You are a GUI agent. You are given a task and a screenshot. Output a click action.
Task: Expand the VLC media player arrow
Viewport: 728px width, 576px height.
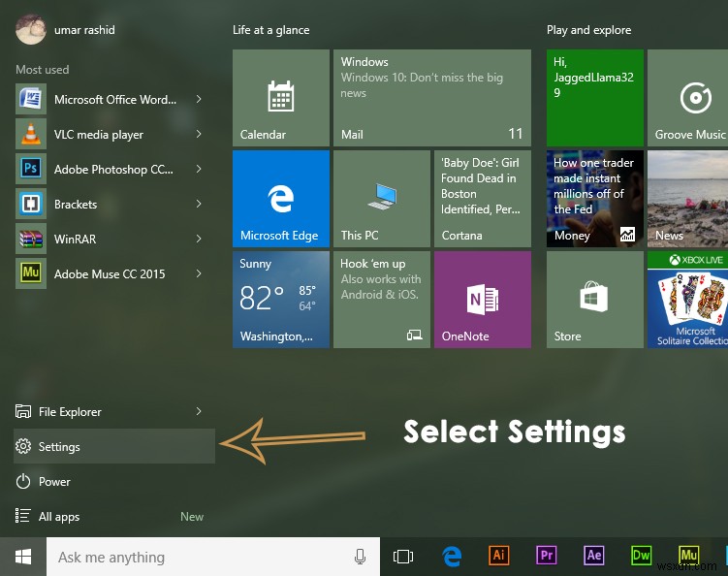click(199, 134)
